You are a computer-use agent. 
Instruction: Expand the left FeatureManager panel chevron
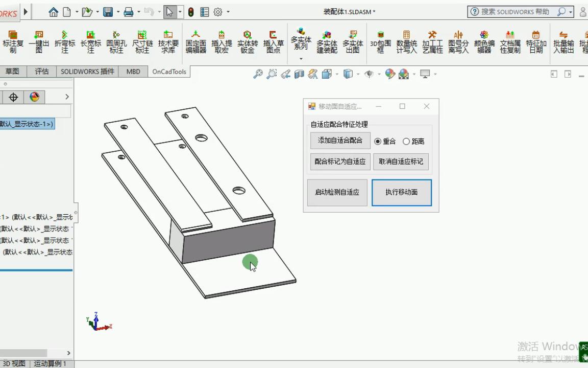tap(67, 97)
